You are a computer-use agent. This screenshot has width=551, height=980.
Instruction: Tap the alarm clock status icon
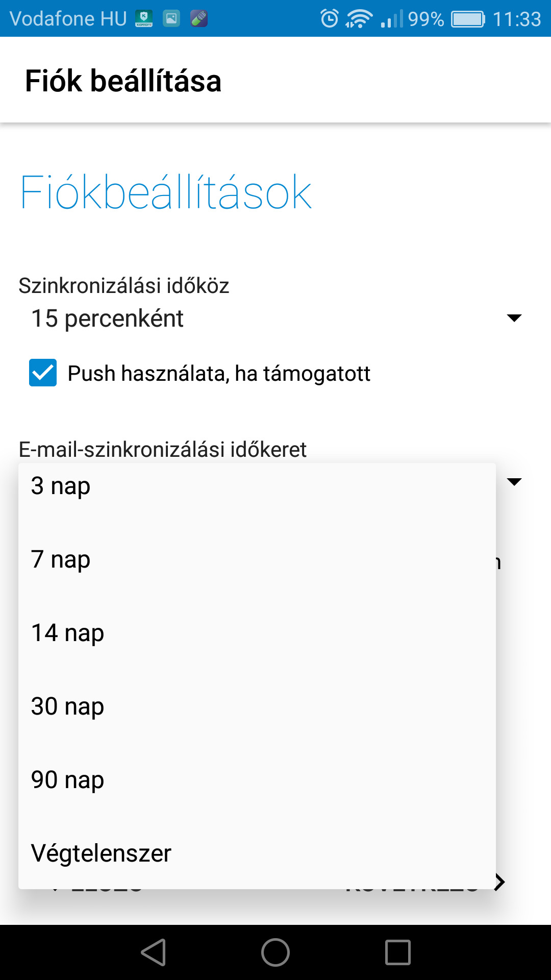pos(329,19)
